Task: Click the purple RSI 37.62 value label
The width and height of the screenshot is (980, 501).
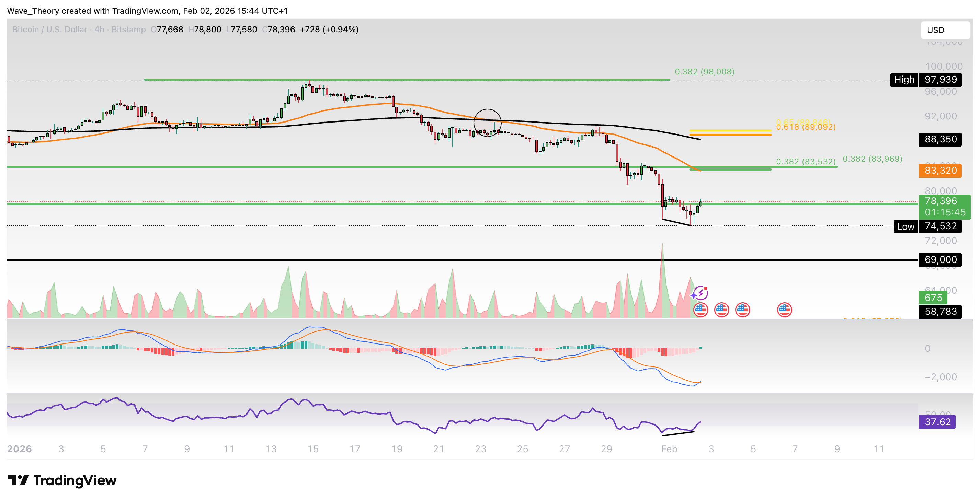Action: pos(937,421)
